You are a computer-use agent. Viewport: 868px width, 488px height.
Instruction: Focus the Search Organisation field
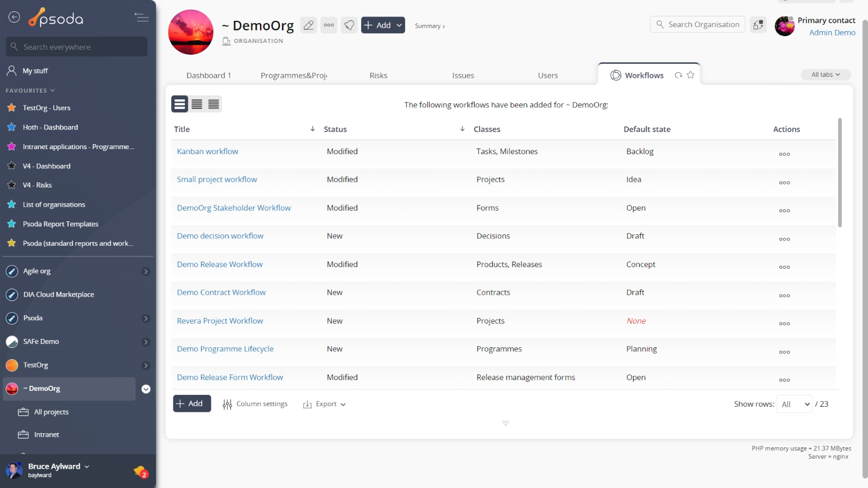click(697, 24)
